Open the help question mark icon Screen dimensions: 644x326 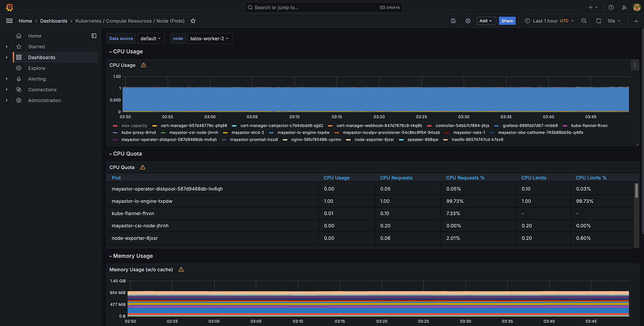coord(611,8)
